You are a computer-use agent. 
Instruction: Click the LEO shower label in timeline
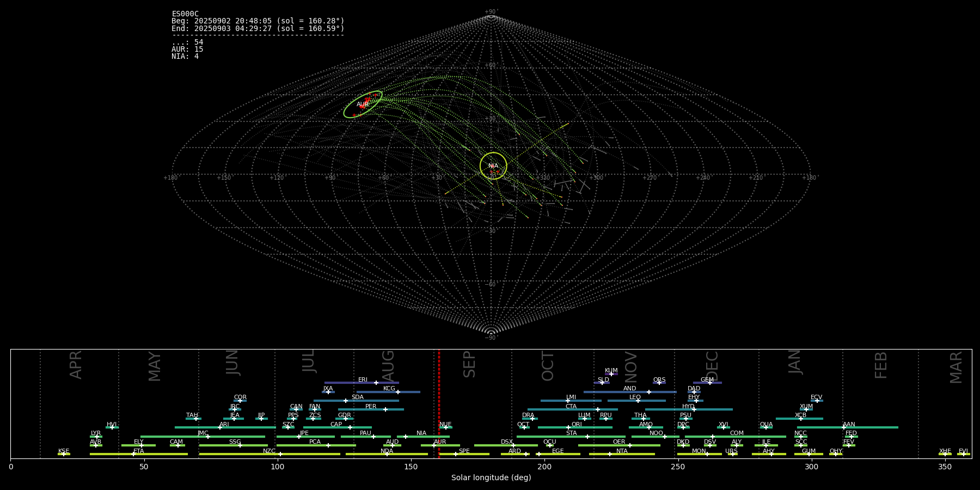(635, 397)
